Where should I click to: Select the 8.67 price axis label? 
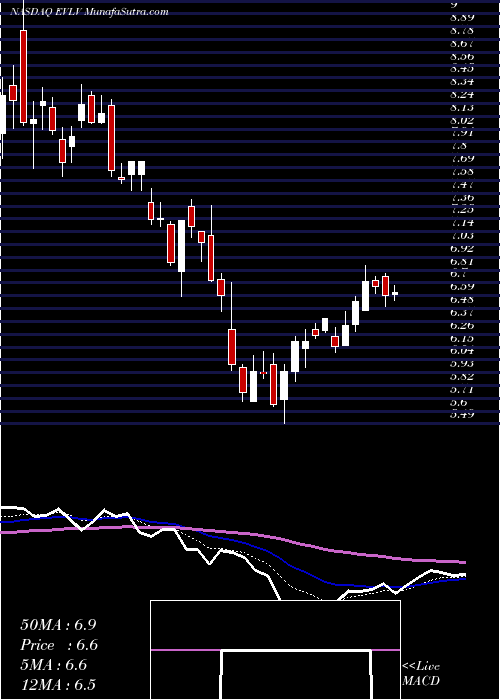pos(462,44)
